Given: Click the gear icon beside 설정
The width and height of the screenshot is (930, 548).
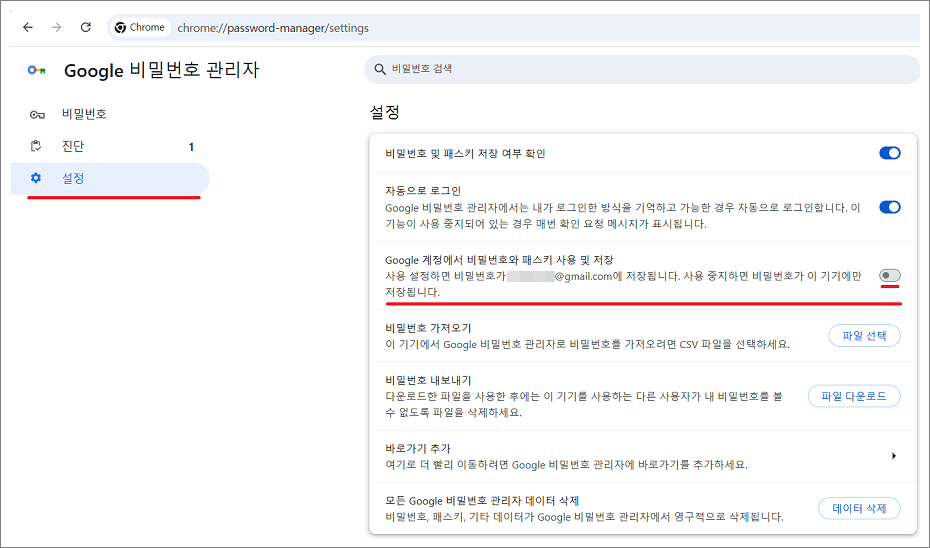Looking at the screenshot, I should click(x=36, y=178).
